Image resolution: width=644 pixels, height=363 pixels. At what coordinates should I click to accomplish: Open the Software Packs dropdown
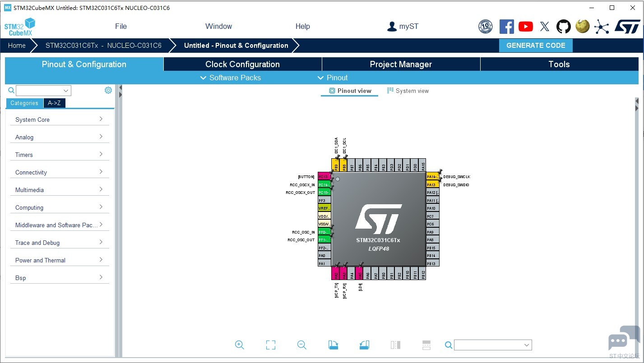point(230,78)
